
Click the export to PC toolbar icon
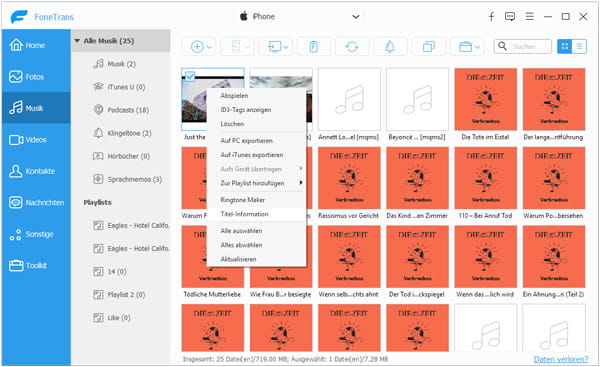(275, 47)
